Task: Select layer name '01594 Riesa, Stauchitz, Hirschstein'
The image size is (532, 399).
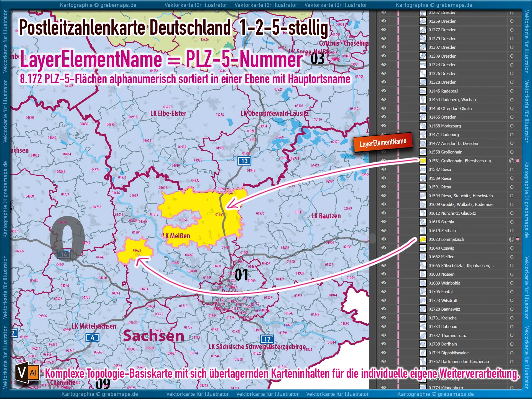Action: point(461,196)
